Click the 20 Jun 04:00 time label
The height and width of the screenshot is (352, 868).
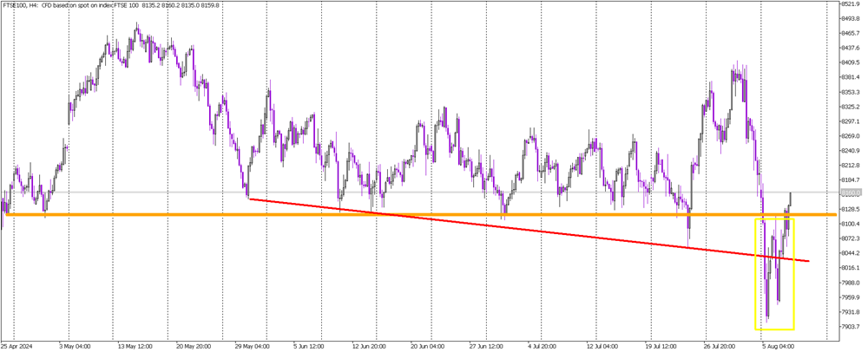429,348
